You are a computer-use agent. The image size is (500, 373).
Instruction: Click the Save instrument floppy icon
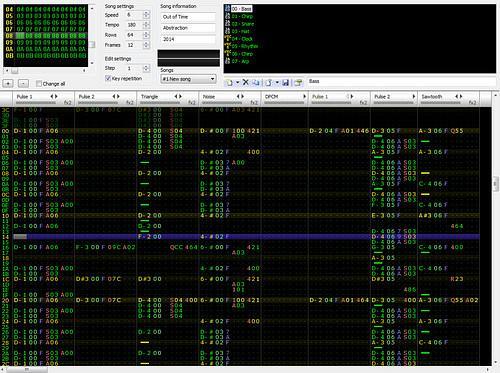pyautogui.click(x=285, y=82)
